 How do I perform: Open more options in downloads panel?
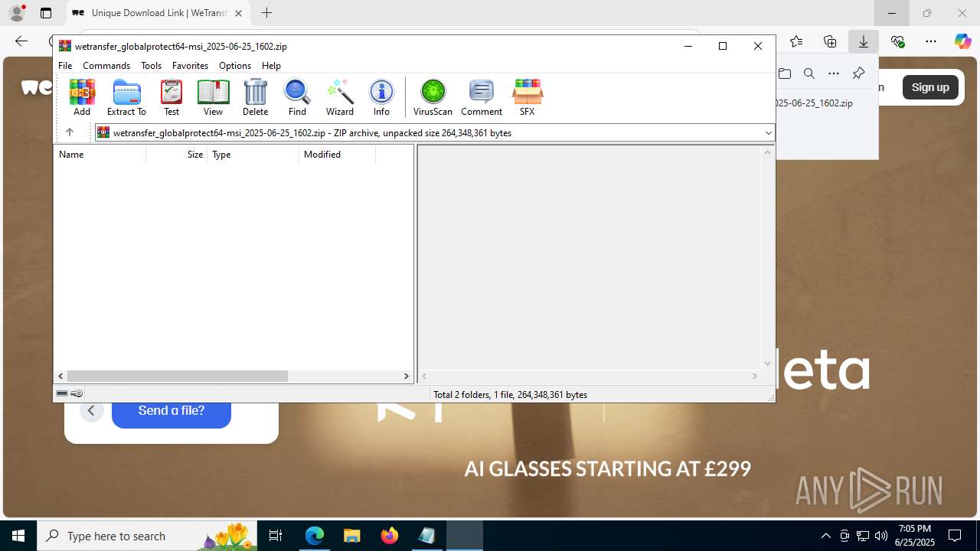point(834,73)
